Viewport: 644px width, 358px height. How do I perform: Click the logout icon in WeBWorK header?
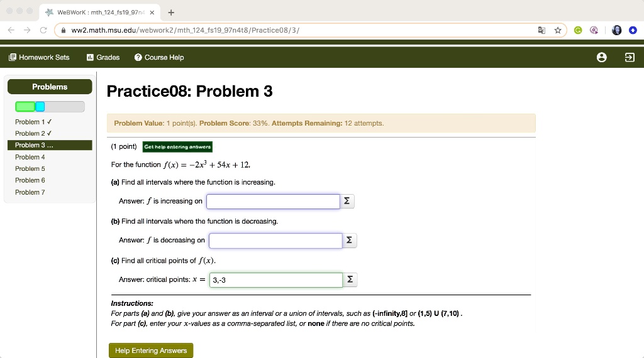point(630,57)
